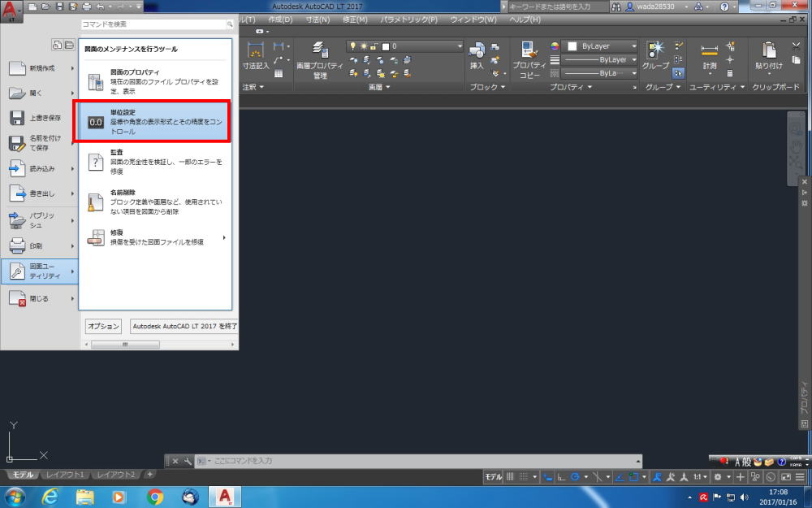
Task: Select 単位設定 (Units) entry
Action: (x=155, y=122)
